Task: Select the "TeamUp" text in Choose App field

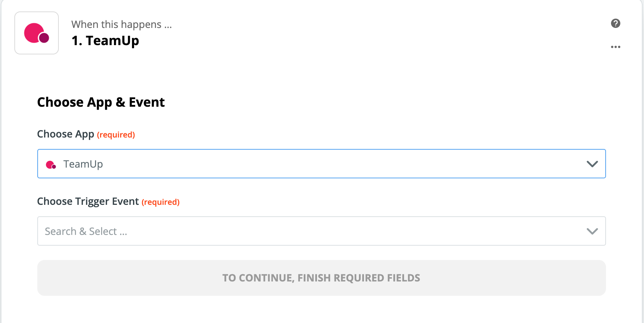Action: pos(83,164)
